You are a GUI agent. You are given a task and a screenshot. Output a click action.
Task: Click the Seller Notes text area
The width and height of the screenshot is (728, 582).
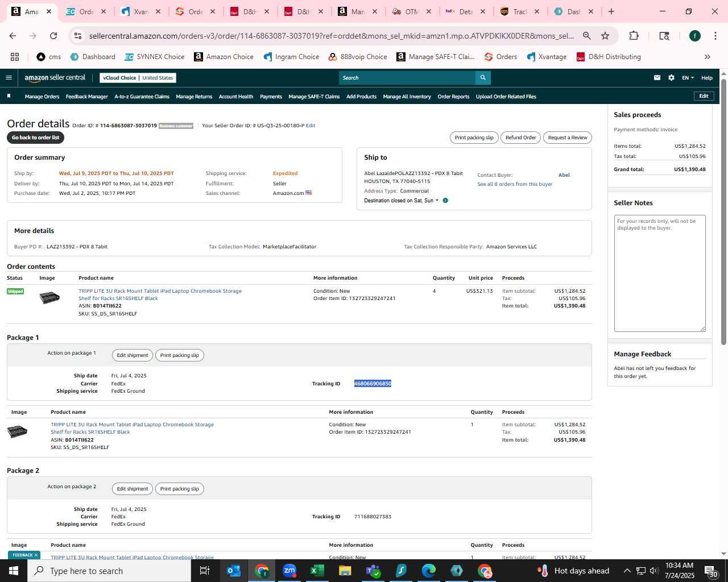click(660, 273)
